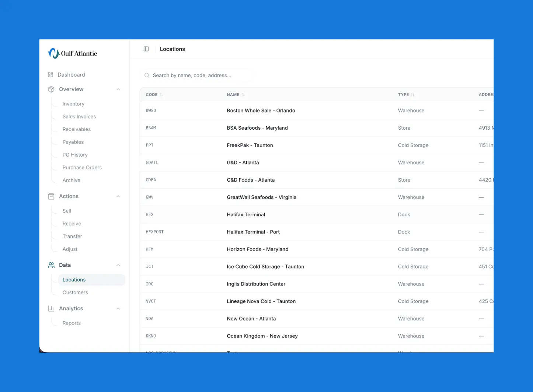The image size is (533, 392).
Task: Open Reports page
Action: click(72, 323)
